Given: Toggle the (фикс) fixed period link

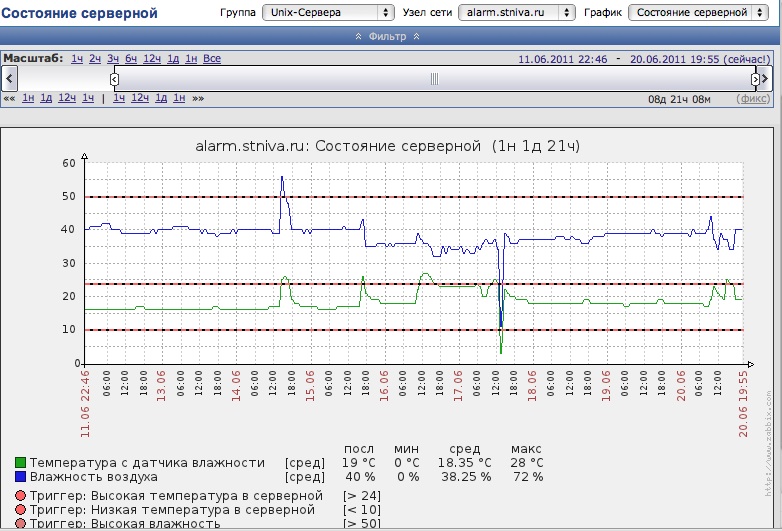Looking at the screenshot, I should click(753, 98).
